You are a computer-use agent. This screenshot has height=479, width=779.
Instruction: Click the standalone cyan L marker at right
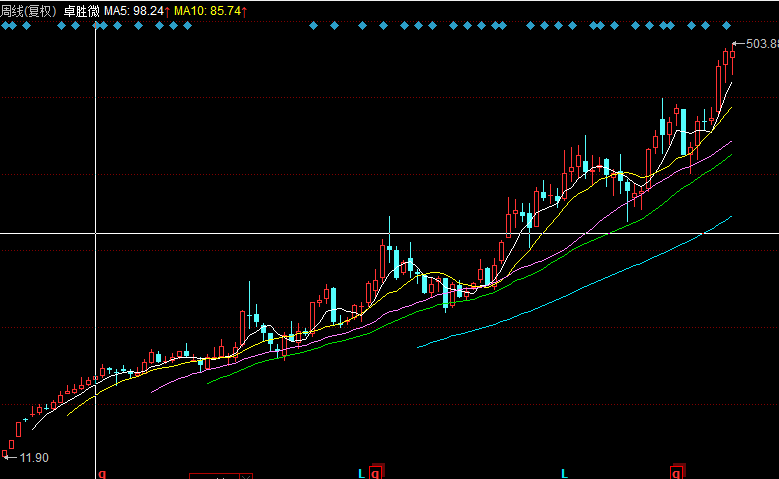click(564, 473)
